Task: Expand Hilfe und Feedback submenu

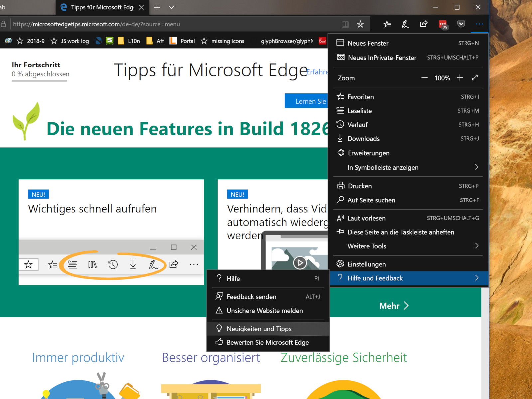Action: pyautogui.click(x=409, y=278)
